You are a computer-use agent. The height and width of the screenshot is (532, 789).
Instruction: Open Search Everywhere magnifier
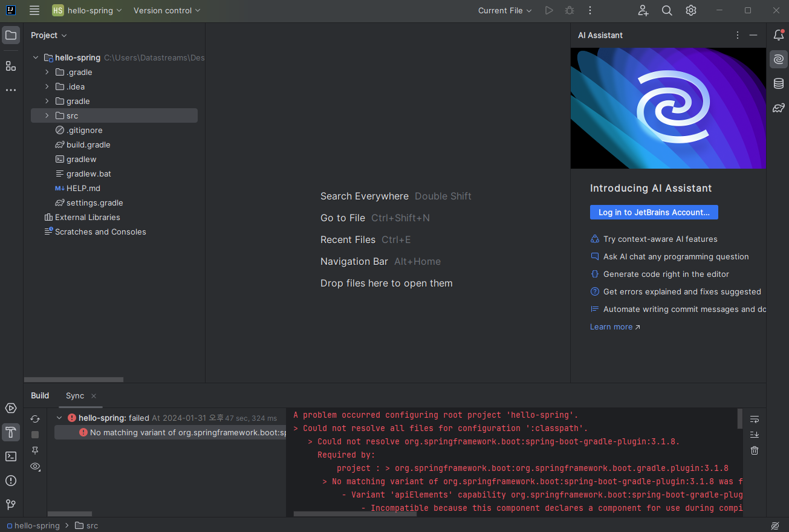tap(667, 10)
